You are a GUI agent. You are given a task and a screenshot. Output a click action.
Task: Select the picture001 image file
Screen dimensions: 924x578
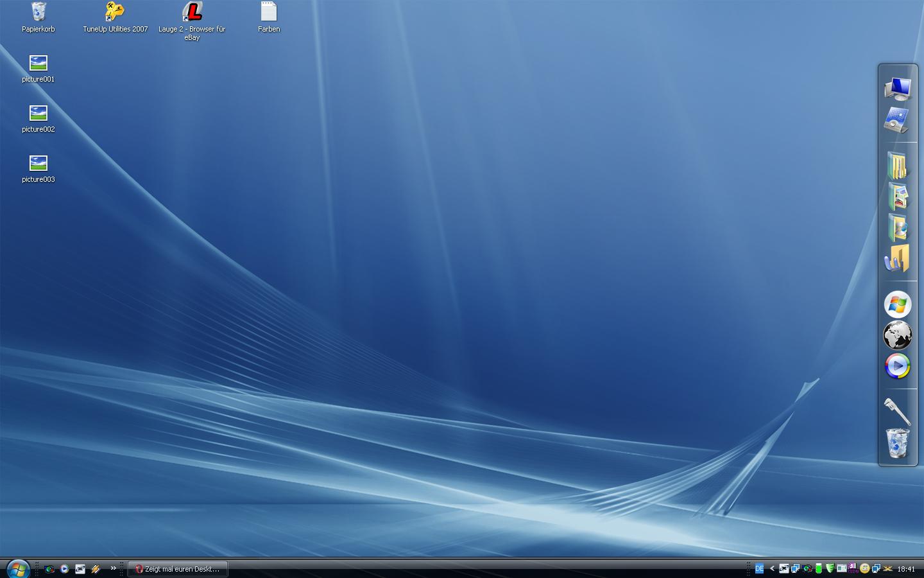pos(38,69)
